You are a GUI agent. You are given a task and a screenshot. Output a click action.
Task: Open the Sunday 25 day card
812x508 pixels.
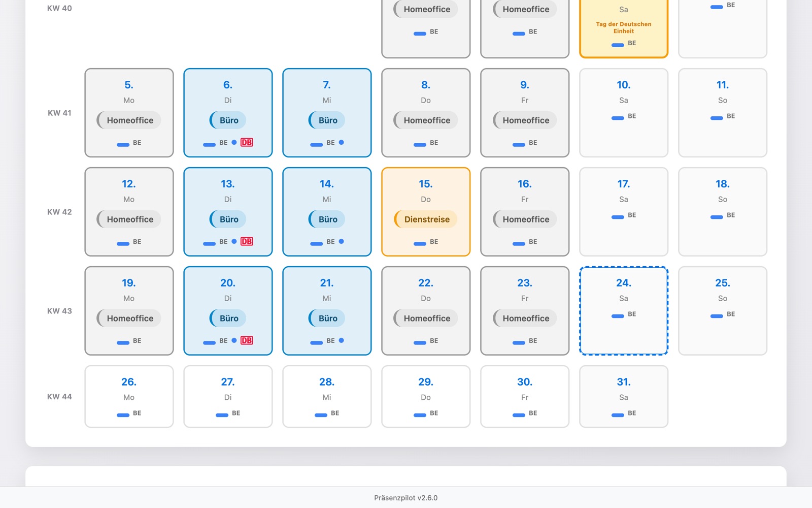coord(723,311)
